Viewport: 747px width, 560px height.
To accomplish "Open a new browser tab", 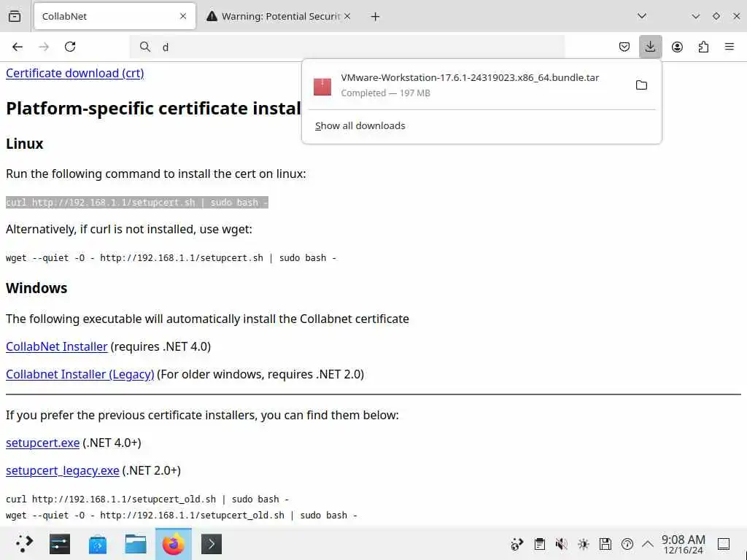I will [376, 17].
